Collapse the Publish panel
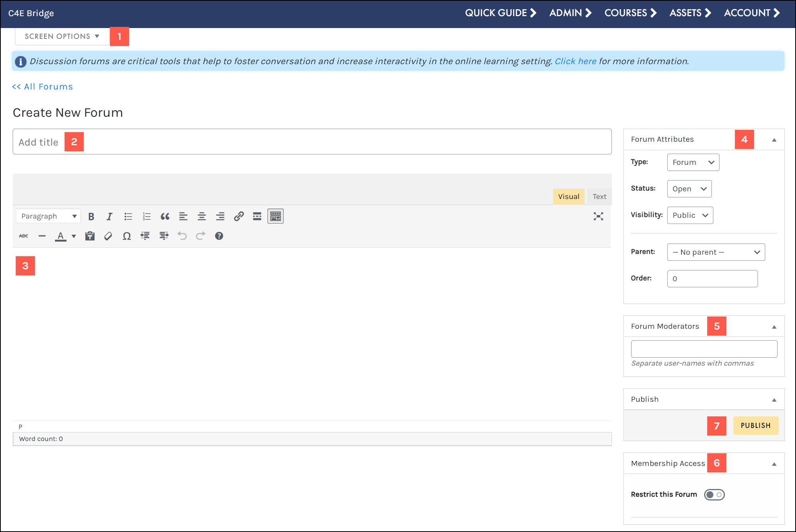796x532 pixels. click(774, 400)
